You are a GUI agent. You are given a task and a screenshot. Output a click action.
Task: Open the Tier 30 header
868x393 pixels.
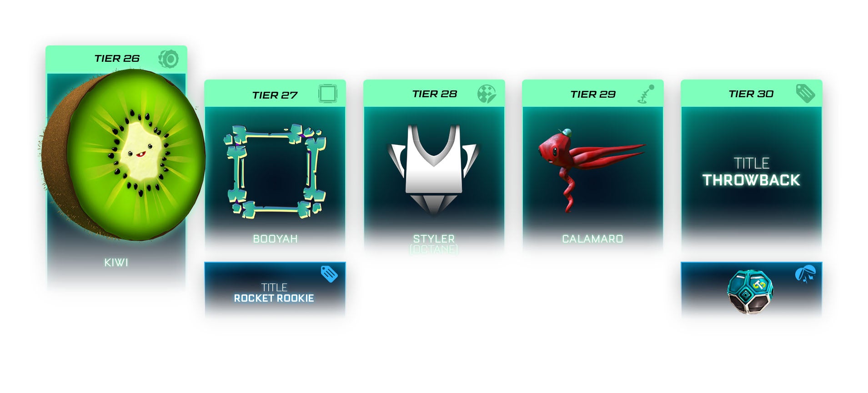[x=752, y=94]
